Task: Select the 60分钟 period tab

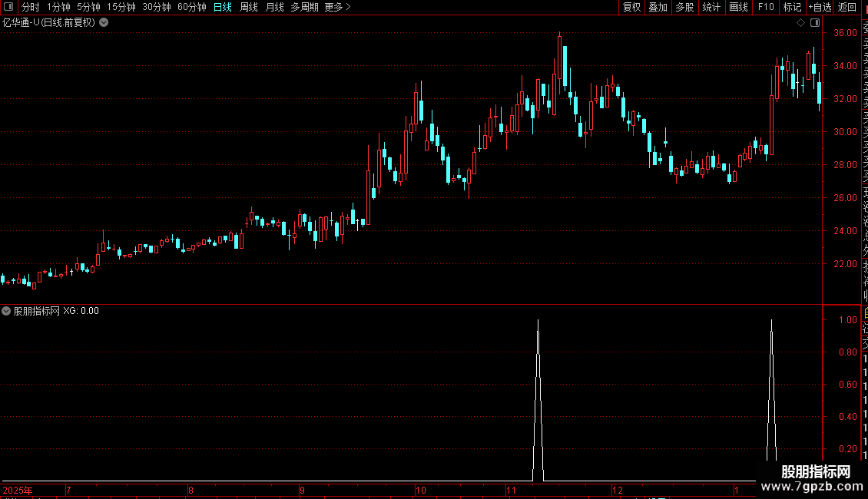Action: tap(192, 7)
